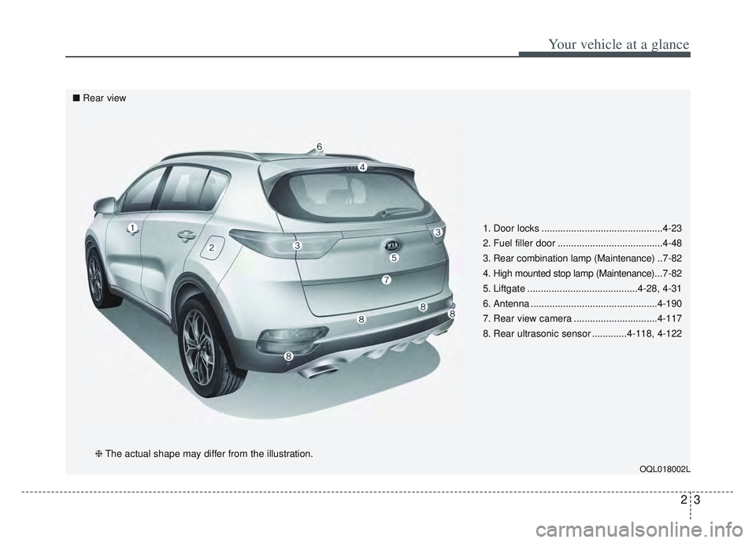Click callout number 6 at the roof antenna

coord(319,147)
